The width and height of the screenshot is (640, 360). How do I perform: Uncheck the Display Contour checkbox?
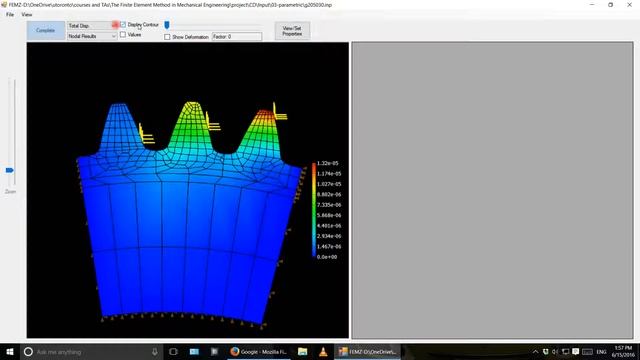click(x=123, y=25)
